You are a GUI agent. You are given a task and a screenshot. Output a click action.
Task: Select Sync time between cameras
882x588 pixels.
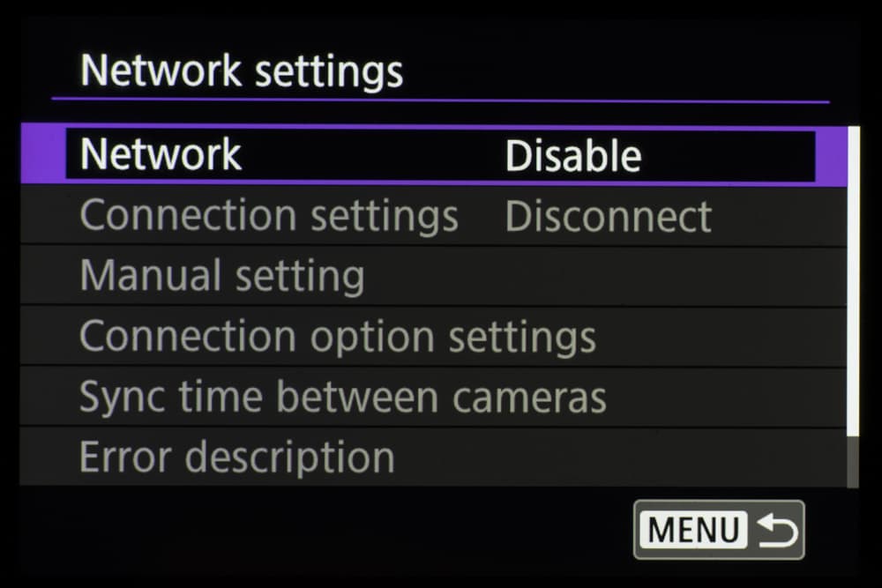(342, 397)
